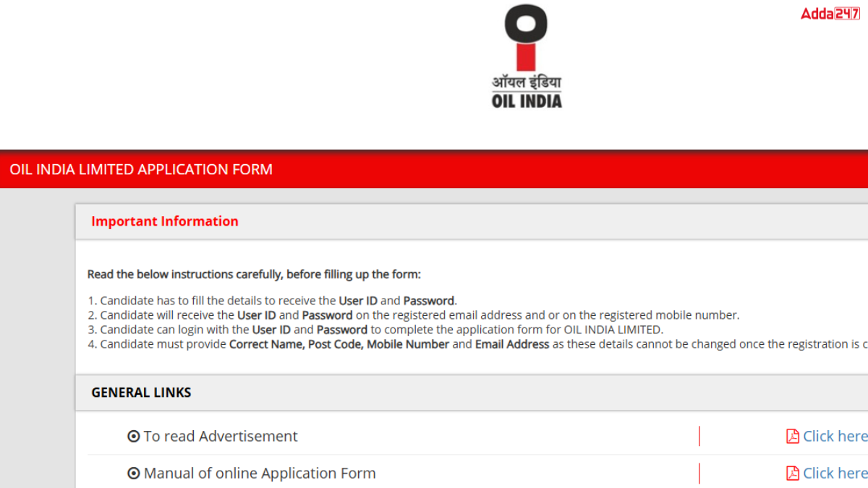The image size is (868, 488).
Task: Open the Advertisement 'Click here' link
Action: [835, 436]
